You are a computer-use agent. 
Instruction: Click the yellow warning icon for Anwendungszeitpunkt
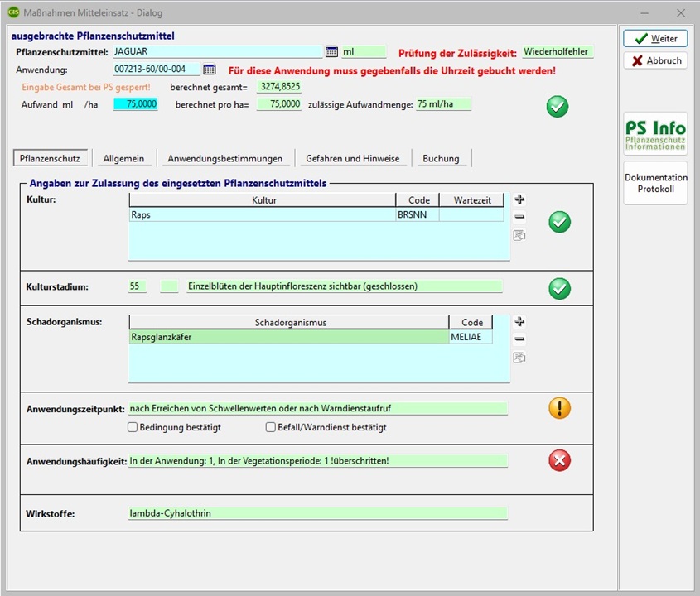559,408
